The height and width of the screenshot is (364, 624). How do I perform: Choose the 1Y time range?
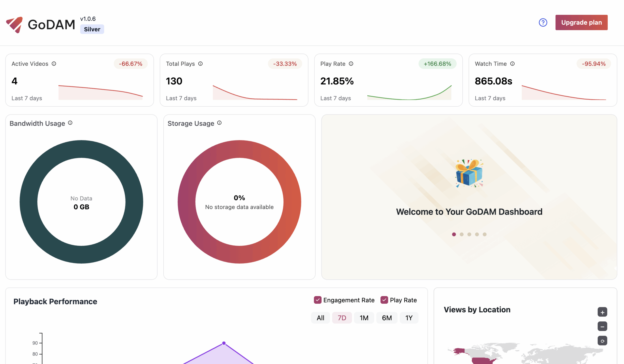click(409, 318)
